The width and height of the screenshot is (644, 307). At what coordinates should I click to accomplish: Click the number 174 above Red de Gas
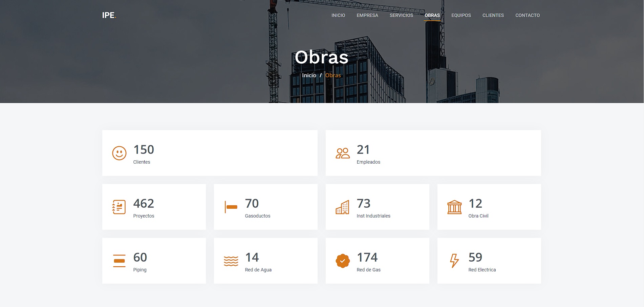point(367,258)
